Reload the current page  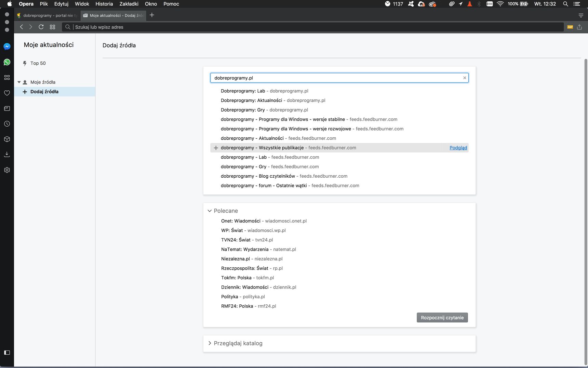pos(41,27)
